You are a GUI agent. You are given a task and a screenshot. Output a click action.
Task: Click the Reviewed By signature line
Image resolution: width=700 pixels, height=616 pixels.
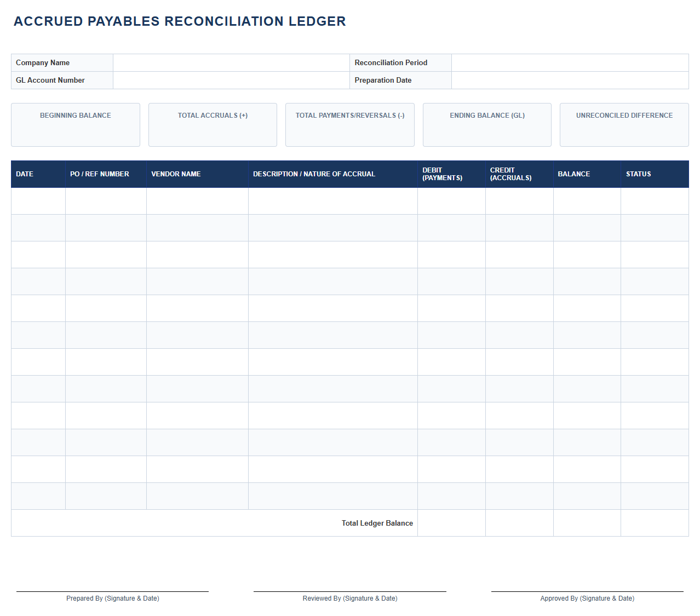point(350,591)
